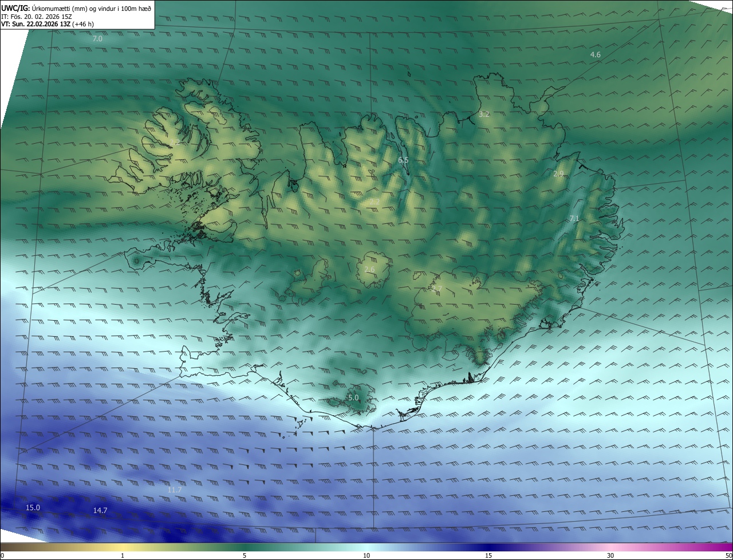Click the 10 tick on the color scale
The height and width of the screenshot is (560, 733).
(366, 555)
